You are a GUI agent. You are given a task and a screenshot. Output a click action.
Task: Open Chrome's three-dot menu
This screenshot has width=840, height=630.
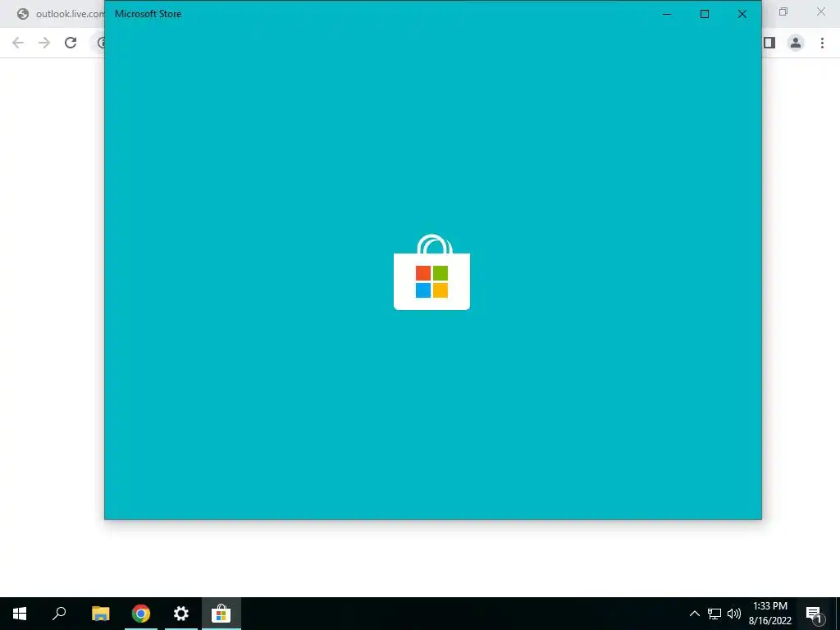tap(822, 43)
